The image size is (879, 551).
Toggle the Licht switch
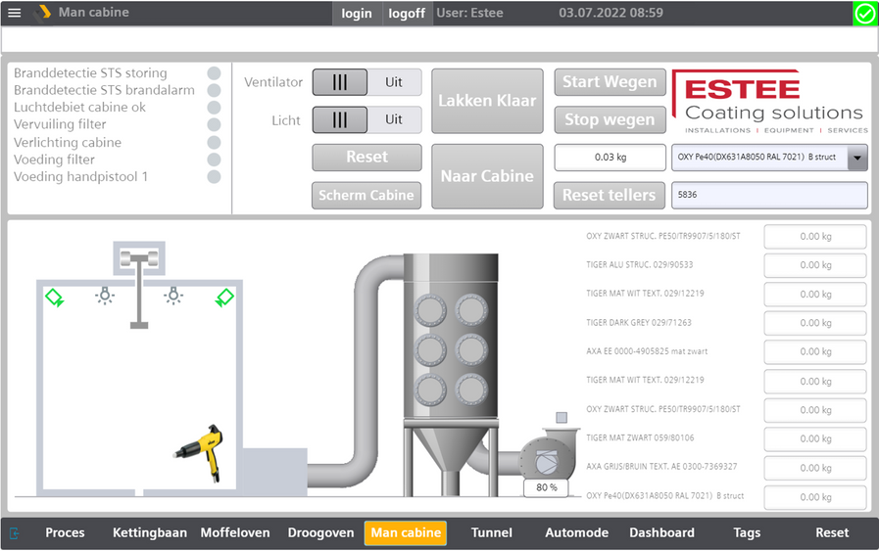coord(367,120)
